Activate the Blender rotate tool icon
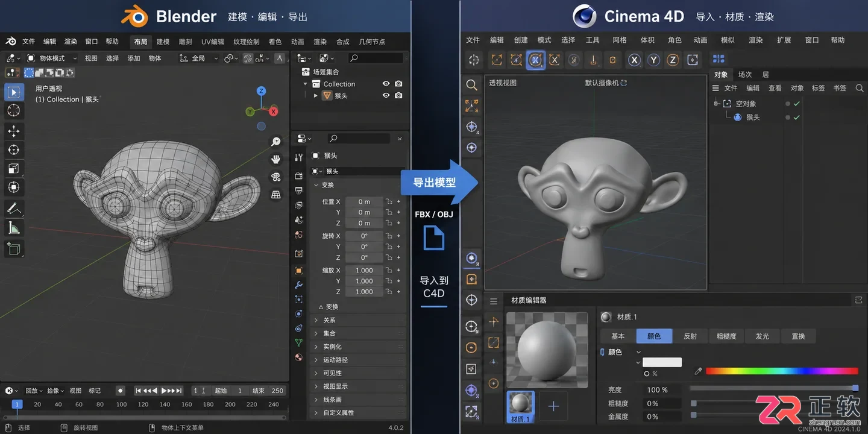The width and height of the screenshot is (868, 434). (14, 149)
